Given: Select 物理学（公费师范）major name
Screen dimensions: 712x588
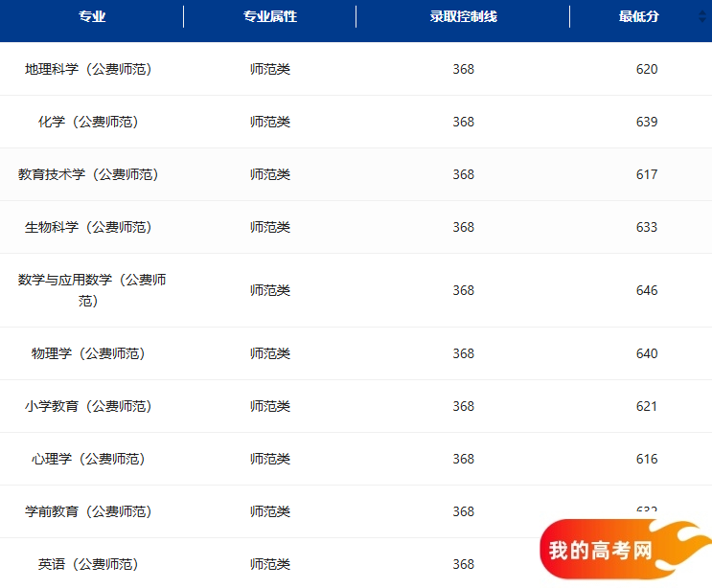Looking at the screenshot, I should click(x=88, y=353).
